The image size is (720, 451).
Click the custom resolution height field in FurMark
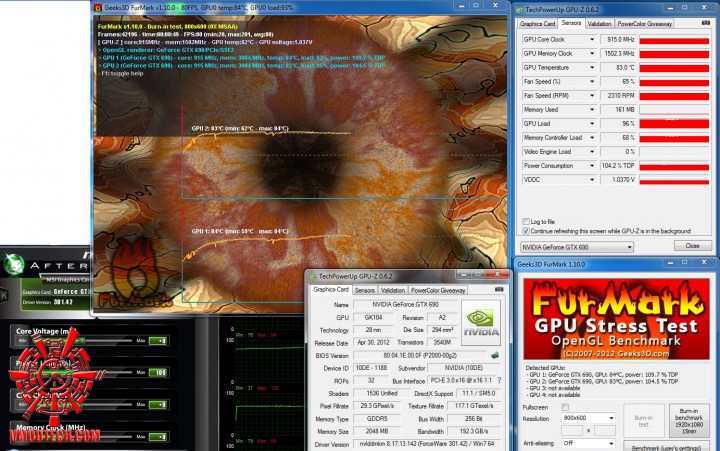(x=604, y=430)
